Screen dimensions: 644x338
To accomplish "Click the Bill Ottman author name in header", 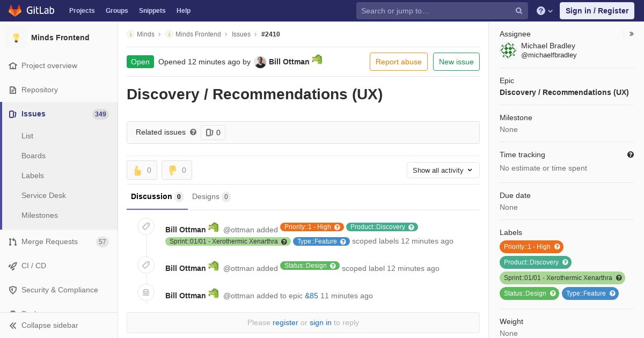I will coord(289,62).
